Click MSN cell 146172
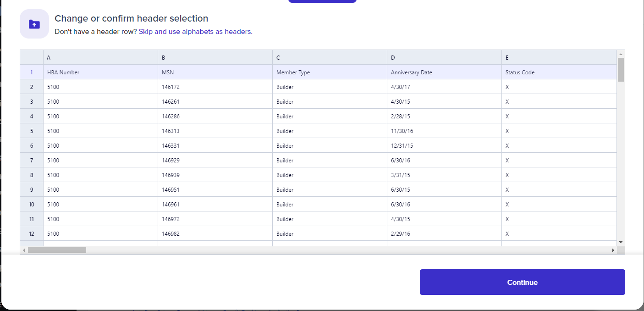Image resolution: width=644 pixels, height=311 pixels. tap(215, 87)
